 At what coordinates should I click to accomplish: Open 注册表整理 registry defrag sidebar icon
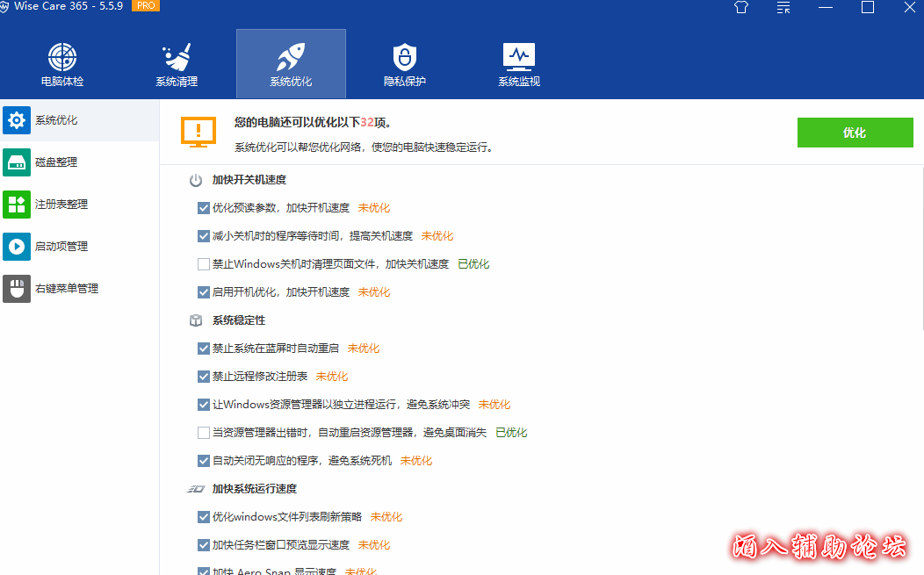pos(17,205)
